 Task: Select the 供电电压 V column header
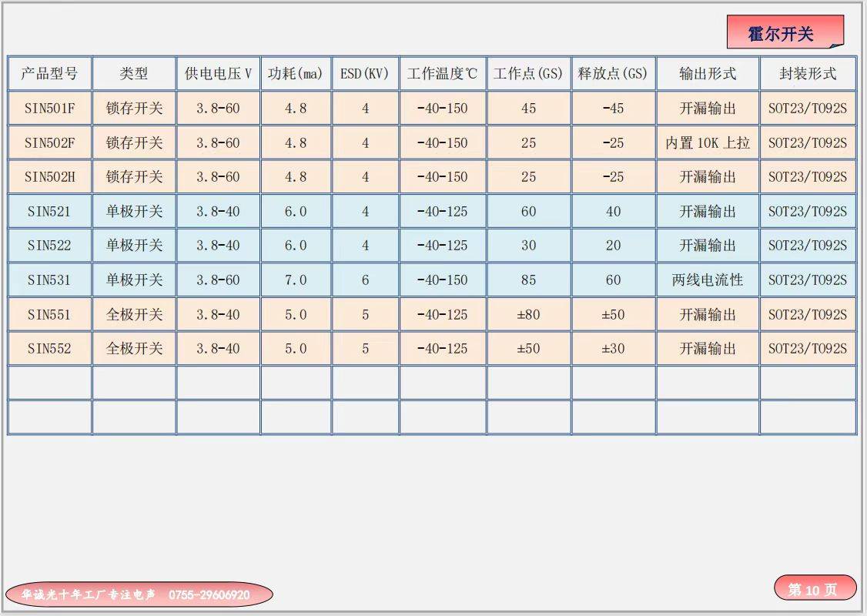(x=218, y=74)
